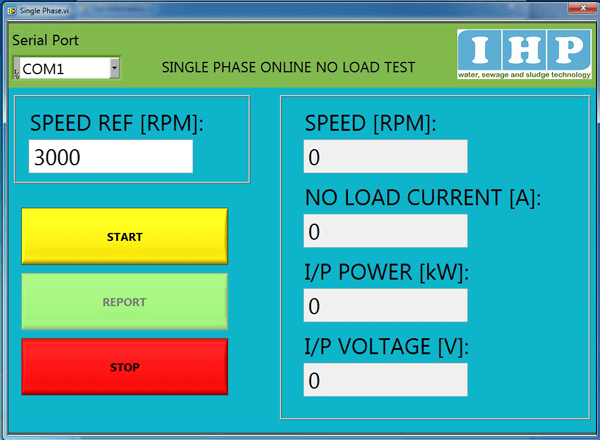This screenshot has width=600, height=440.
Task: Click the SINGLE PHASE ONLINE NO LOAD TEST heading
Action: 288,68
